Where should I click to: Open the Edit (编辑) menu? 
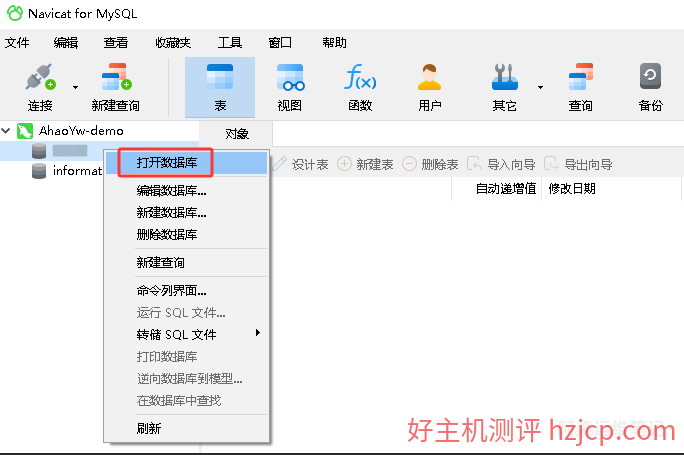(x=66, y=42)
